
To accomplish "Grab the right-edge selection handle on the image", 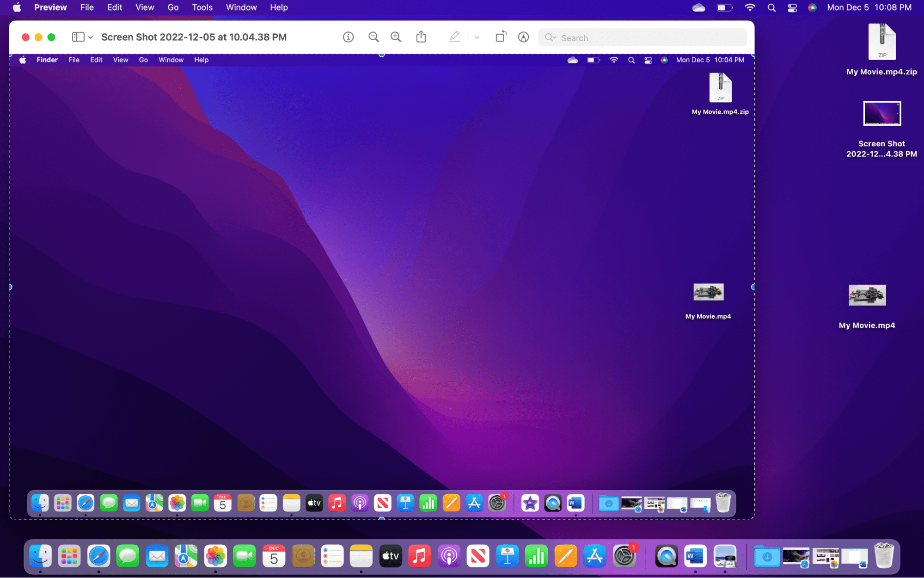I will (753, 287).
